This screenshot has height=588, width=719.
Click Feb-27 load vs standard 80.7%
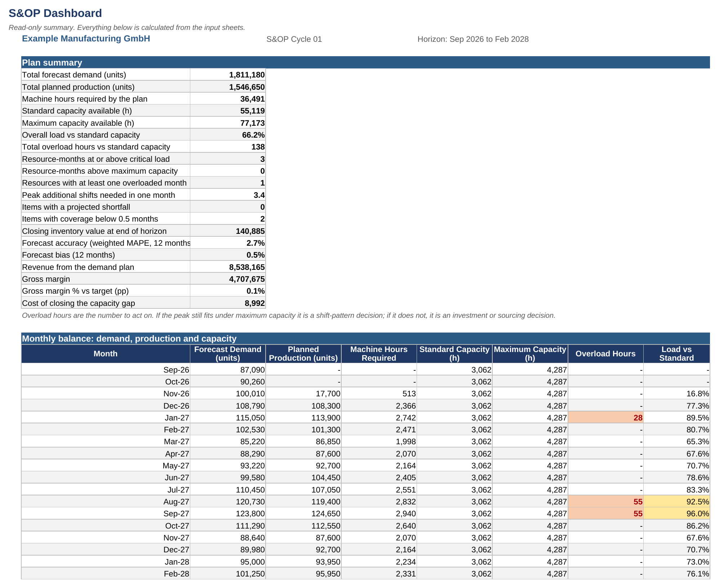(676, 429)
